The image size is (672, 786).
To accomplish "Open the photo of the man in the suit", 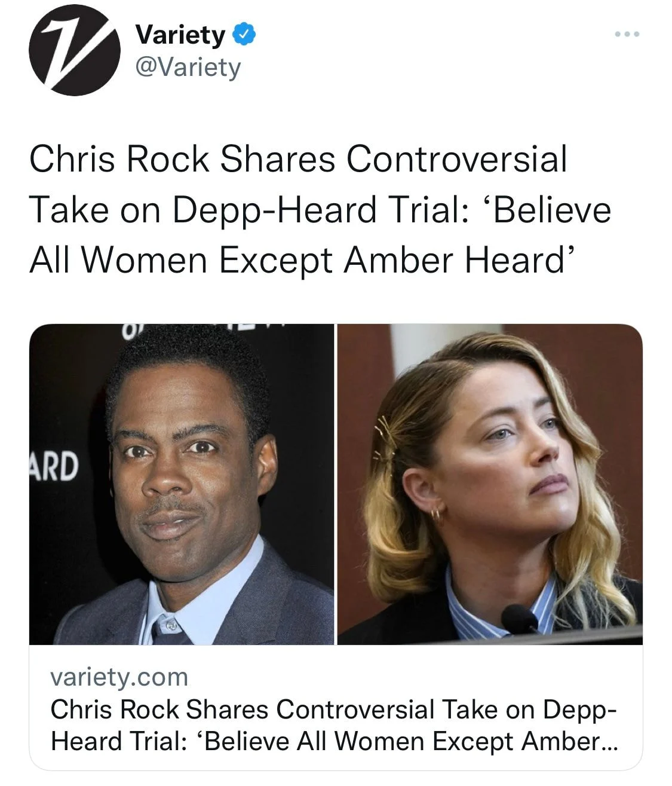I will point(181,484).
